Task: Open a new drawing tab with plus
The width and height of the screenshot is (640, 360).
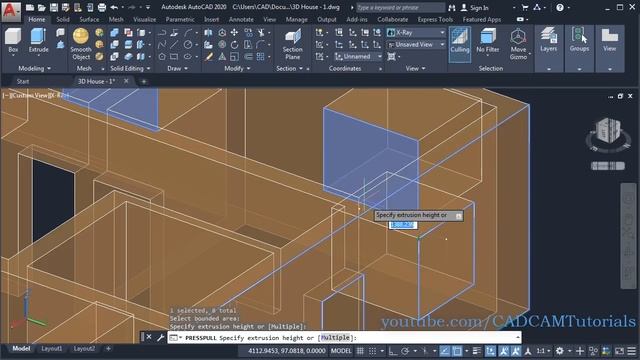Action: [x=144, y=81]
